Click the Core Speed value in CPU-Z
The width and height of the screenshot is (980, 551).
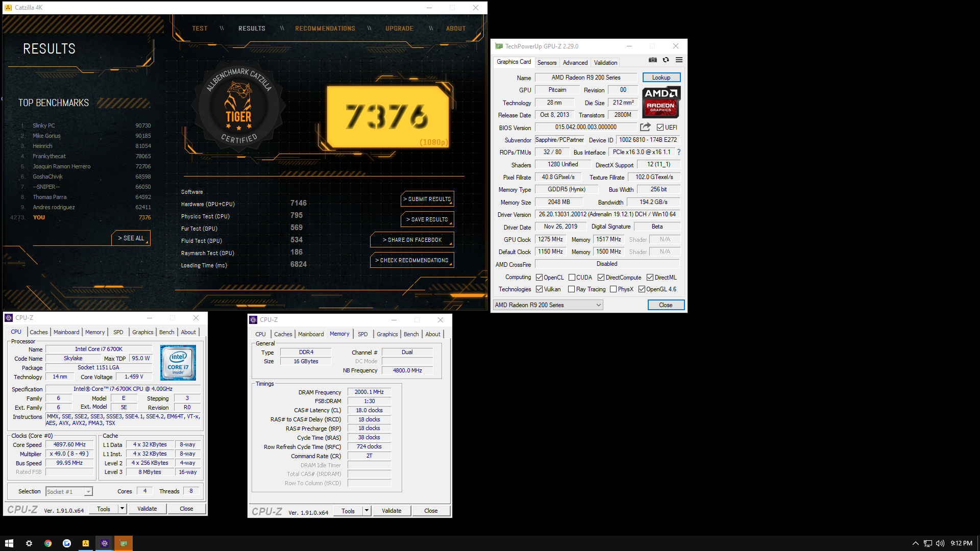coord(69,445)
